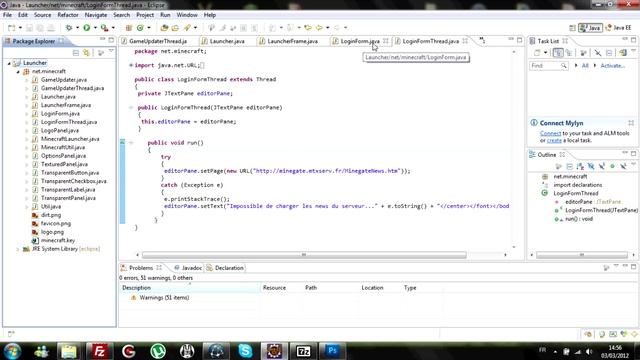Click the Open Type toolbar icon

(164, 28)
